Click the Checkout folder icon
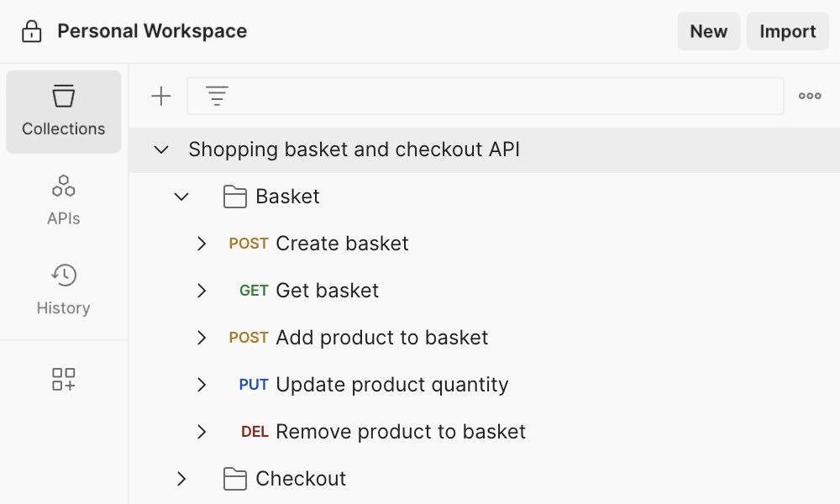This screenshot has height=504, width=840. [x=235, y=479]
